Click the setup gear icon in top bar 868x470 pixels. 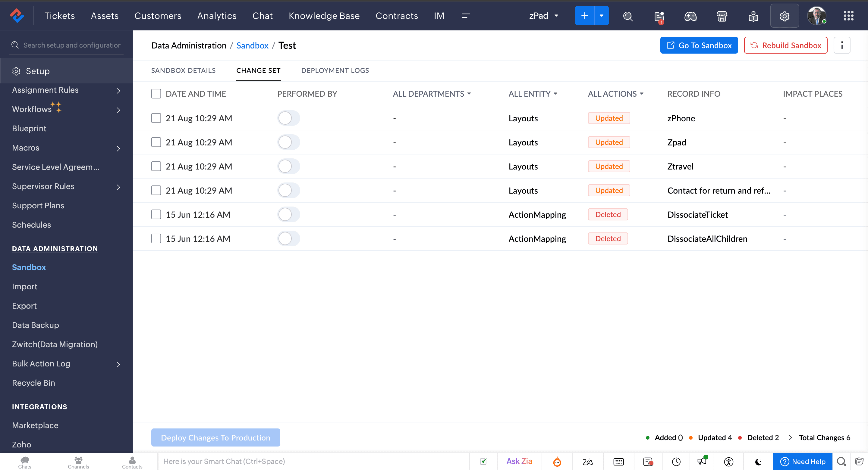coord(785,16)
